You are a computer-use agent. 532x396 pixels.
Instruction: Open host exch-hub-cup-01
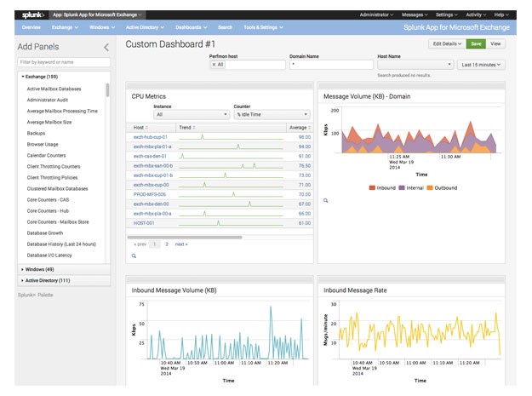click(x=151, y=137)
